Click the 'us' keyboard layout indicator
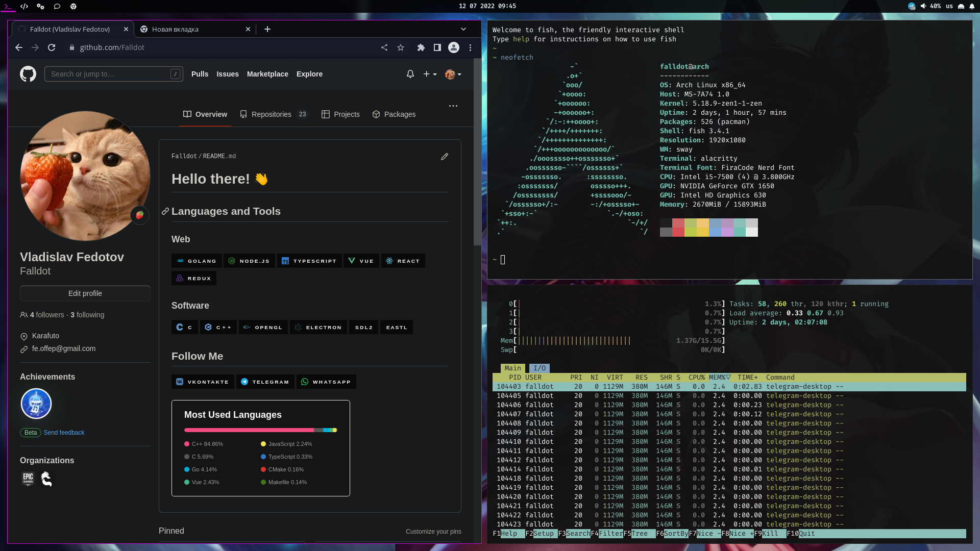 click(949, 6)
